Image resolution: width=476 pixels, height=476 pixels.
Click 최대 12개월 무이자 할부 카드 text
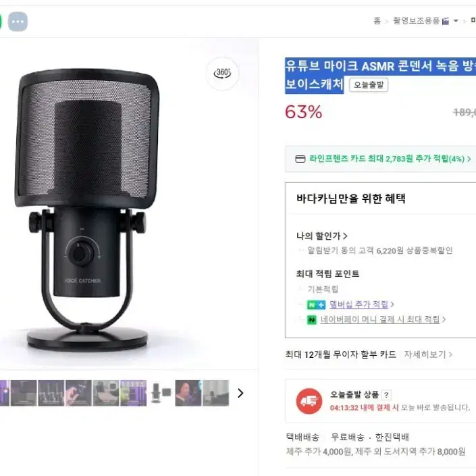[x=340, y=354]
